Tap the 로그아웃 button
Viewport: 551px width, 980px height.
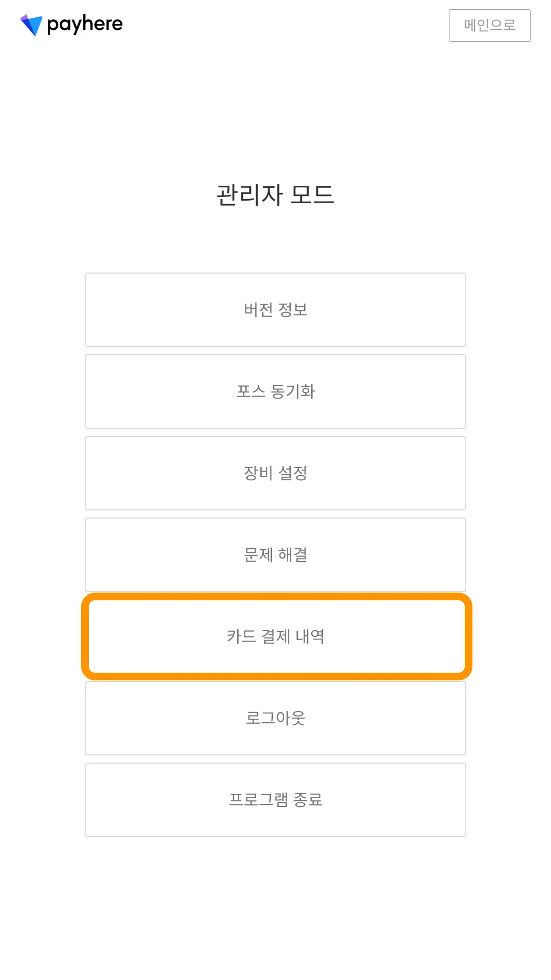[x=275, y=718]
